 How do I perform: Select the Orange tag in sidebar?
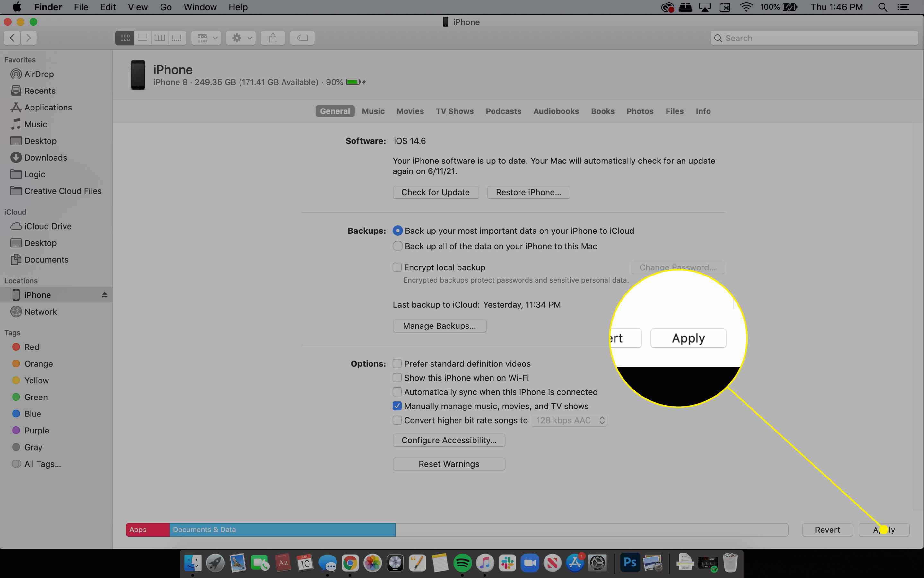pyautogui.click(x=32, y=363)
